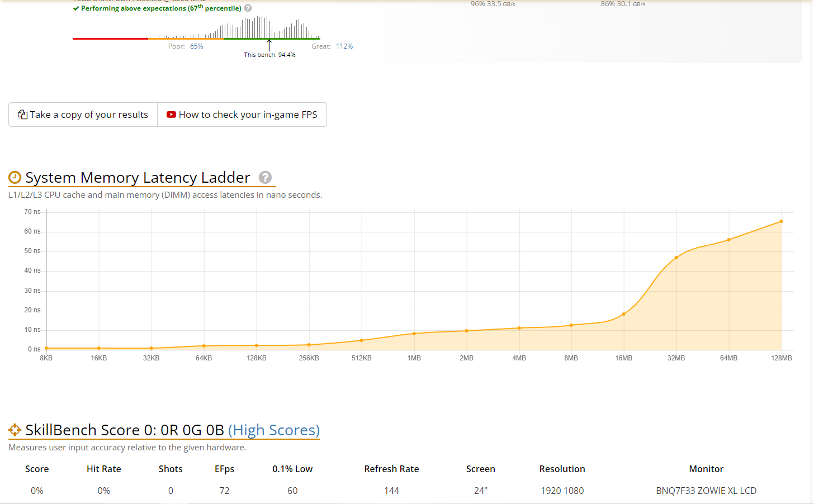The width and height of the screenshot is (814, 504).
Task: Click the '70 ns' y-axis label
Action: tap(32, 212)
